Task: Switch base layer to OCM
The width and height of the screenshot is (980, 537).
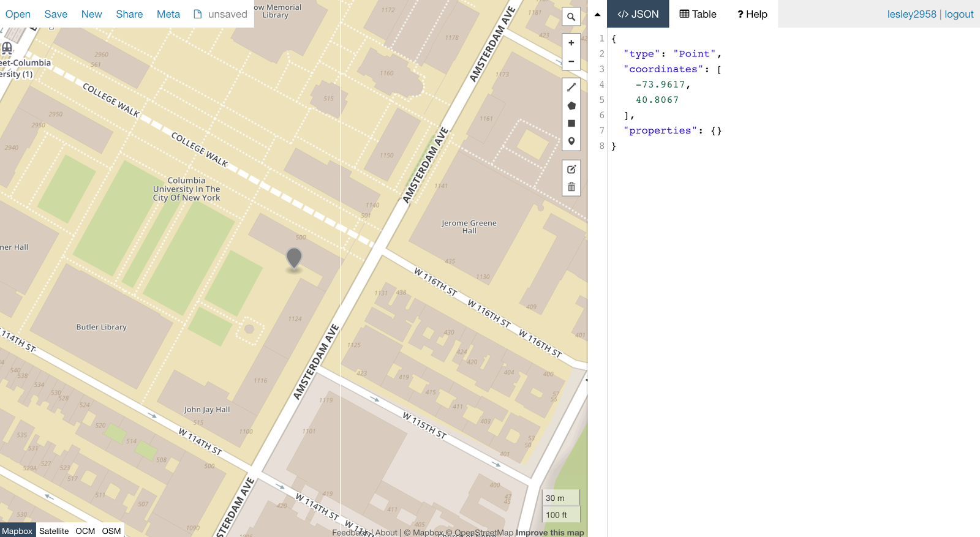Action: point(85,531)
